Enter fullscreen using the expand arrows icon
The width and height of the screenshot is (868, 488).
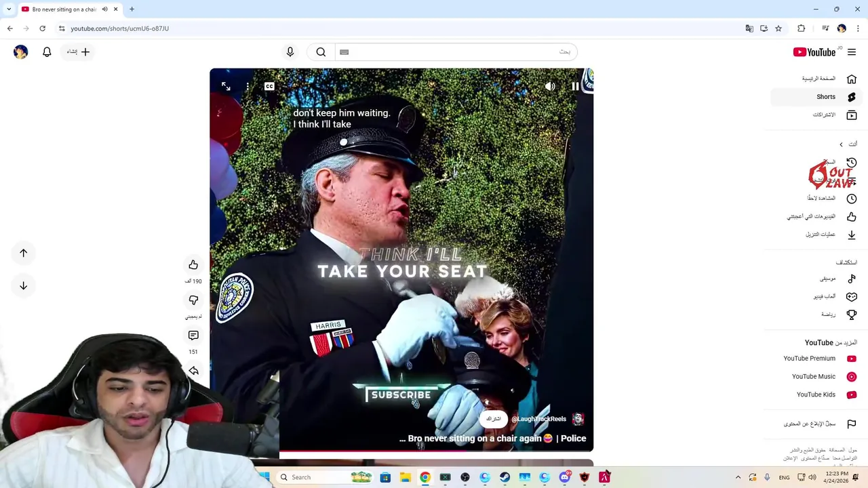(226, 87)
